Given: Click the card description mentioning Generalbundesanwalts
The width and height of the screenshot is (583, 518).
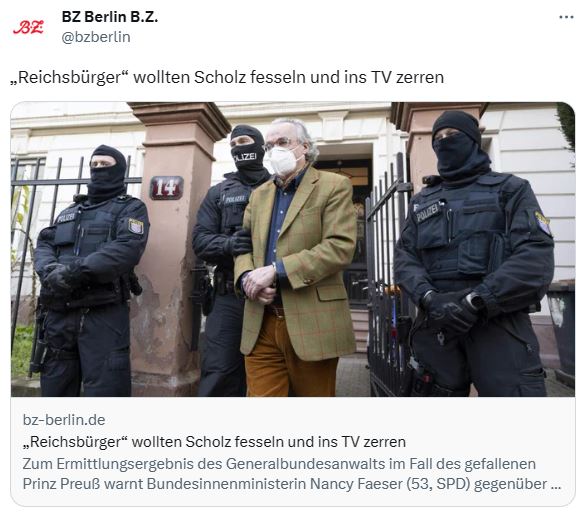Looking at the screenshot, I should (x=292, y=474).
